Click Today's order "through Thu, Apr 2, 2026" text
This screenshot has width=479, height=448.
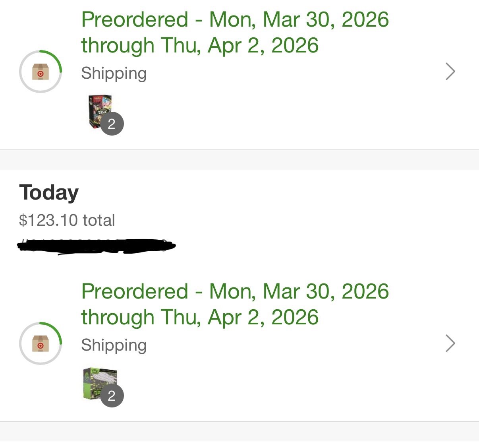coord(200,317)
